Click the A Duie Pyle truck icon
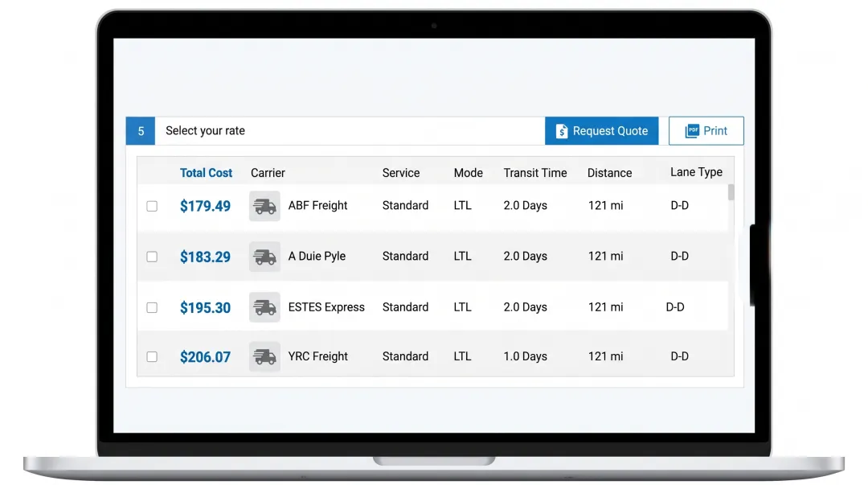 264,257
